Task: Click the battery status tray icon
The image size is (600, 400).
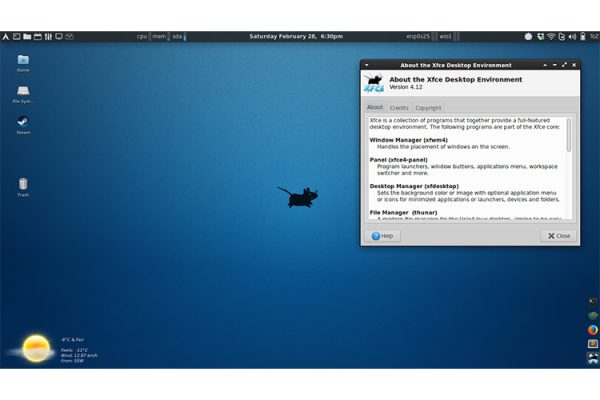Action: [582, 37]
